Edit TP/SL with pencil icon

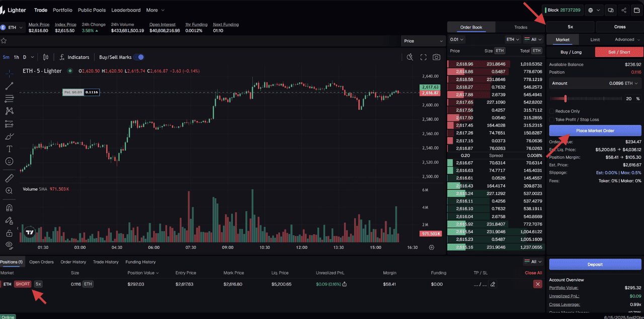click(493, 284)
